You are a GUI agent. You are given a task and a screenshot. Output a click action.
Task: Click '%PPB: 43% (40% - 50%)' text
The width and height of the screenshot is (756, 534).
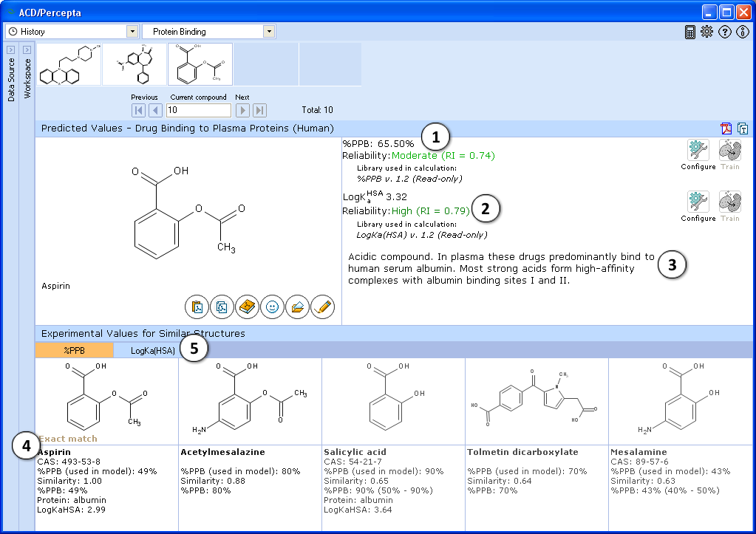click(x=665, y=490)
